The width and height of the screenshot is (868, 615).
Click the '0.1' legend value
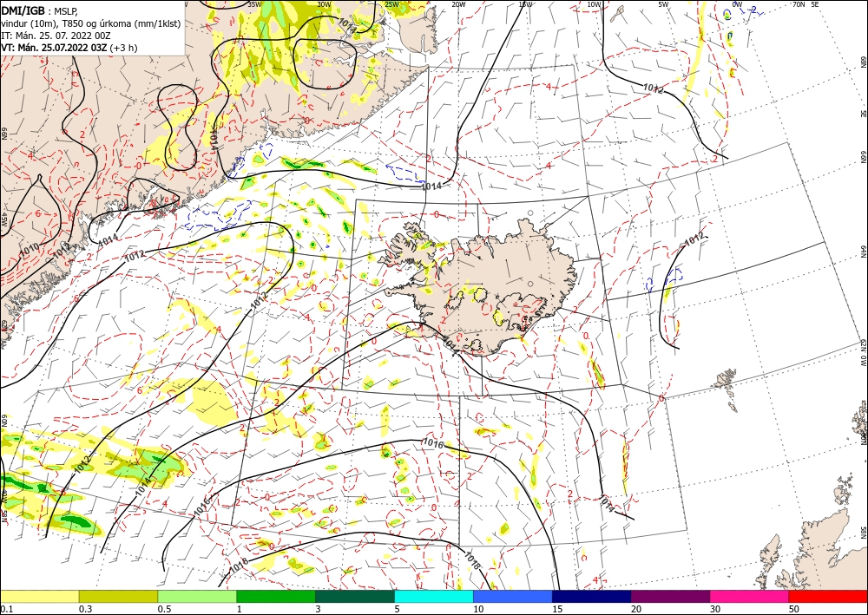coord(5,609)
